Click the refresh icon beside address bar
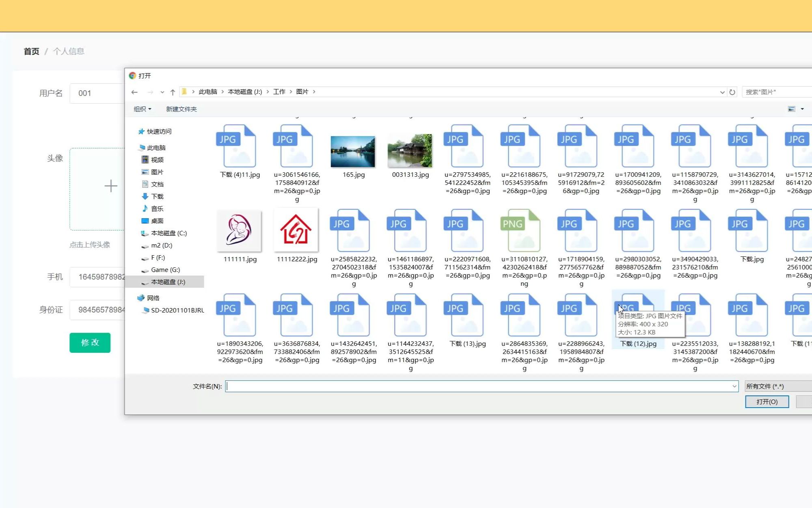The image size is (812, 508). [x=732, y=92]
